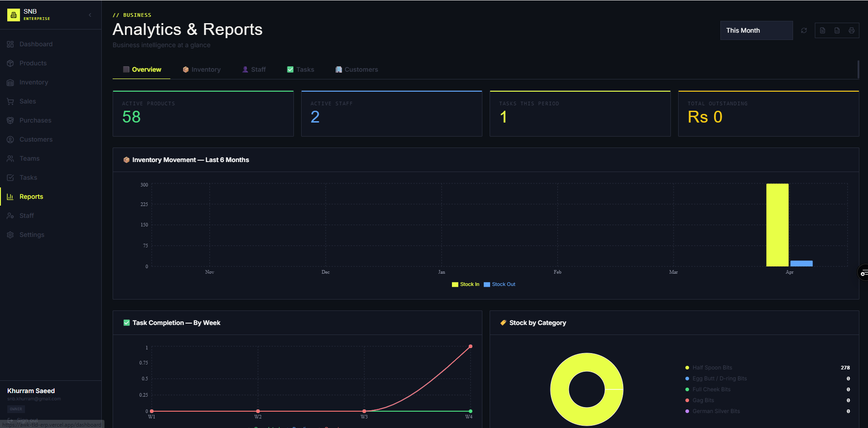Screen dimensions: 868x428
Task: Open the Staff reports tab
Action: pyautogui.click(x=254, y=69)
